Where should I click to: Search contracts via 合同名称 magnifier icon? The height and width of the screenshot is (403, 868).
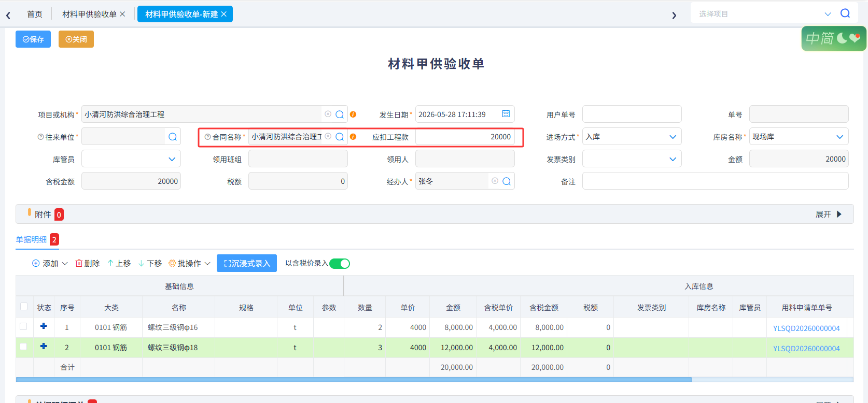coord(340,137)
